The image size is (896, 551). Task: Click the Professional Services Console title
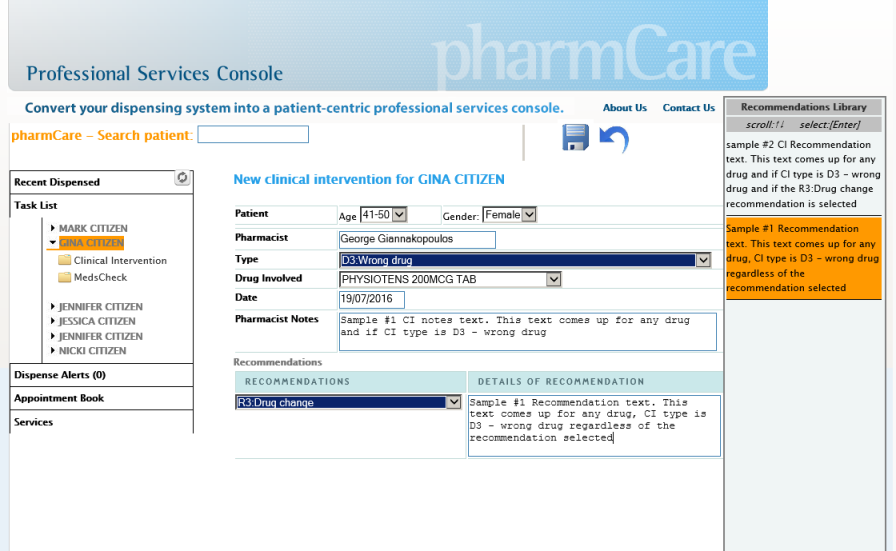coord(155,74)
